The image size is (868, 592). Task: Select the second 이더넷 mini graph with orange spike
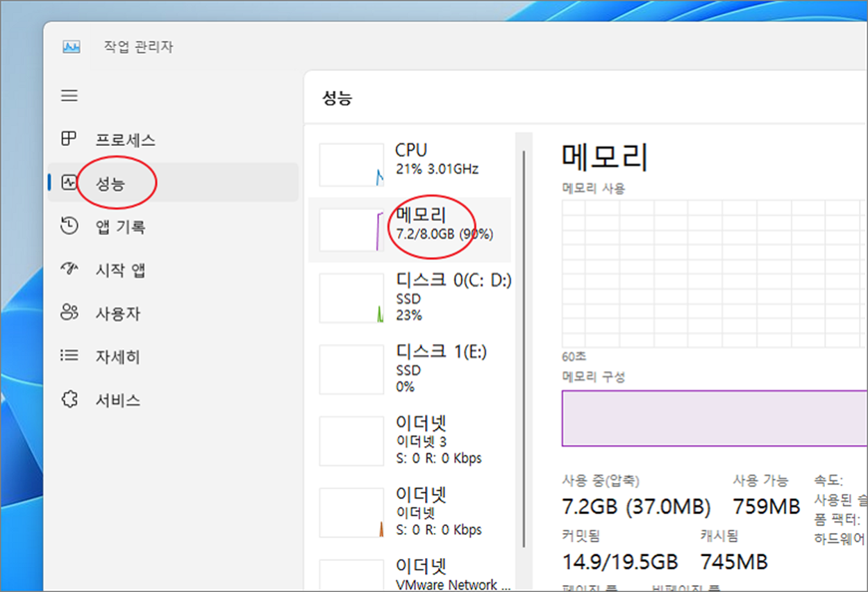(351, 513)
